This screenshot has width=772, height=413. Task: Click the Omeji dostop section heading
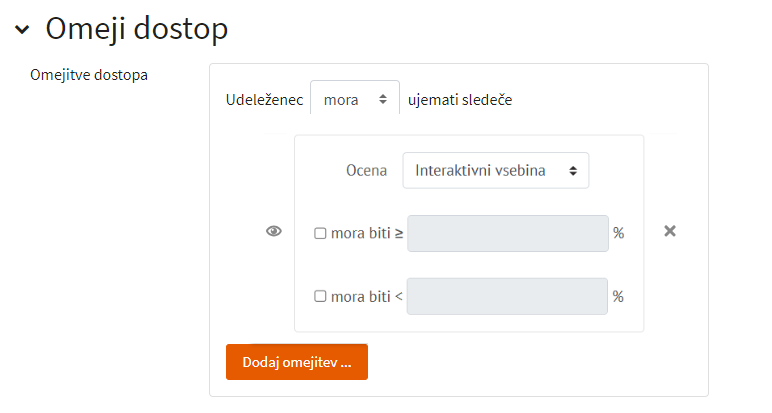[x=136, y=29]
